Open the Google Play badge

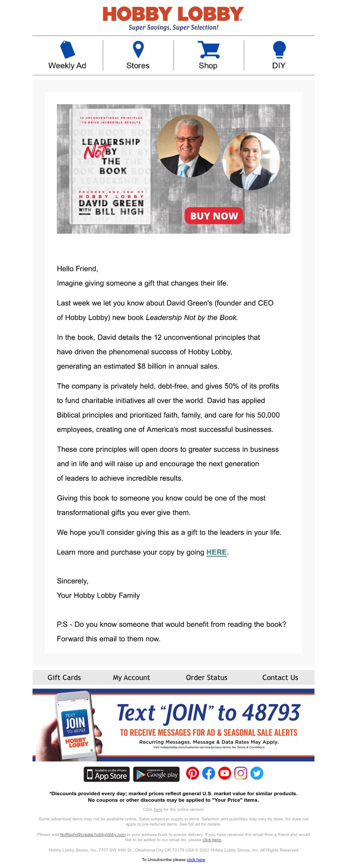[157, 774]
